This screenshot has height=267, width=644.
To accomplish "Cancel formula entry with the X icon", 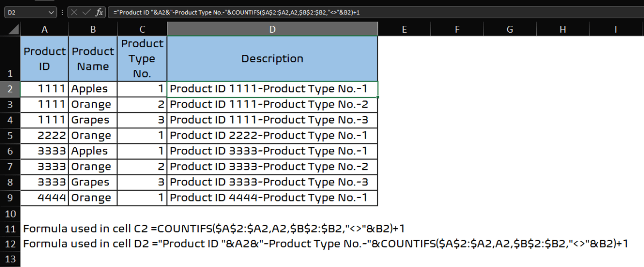I will pos(74,12).
